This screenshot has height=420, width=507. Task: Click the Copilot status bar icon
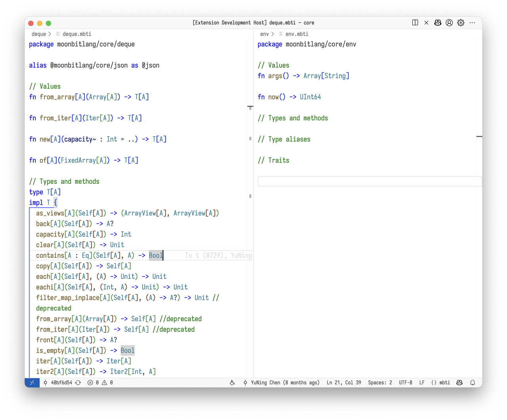pos(459,382)
